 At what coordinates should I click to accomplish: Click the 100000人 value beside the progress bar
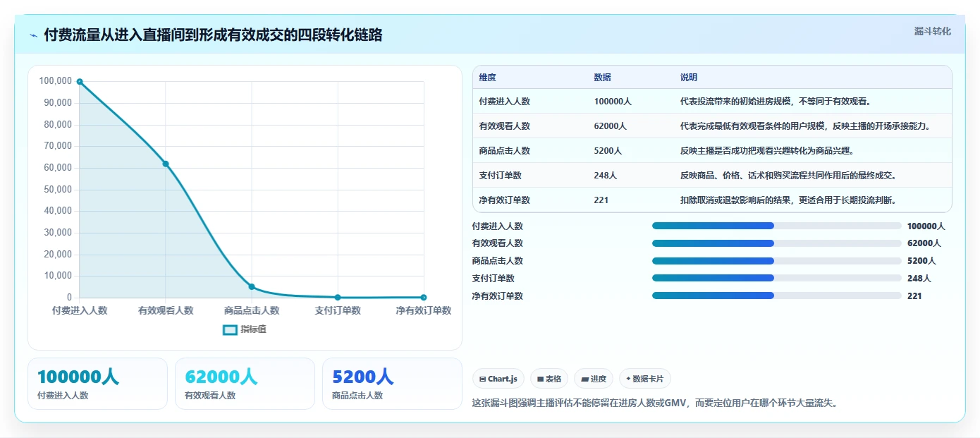click(926, 226)
